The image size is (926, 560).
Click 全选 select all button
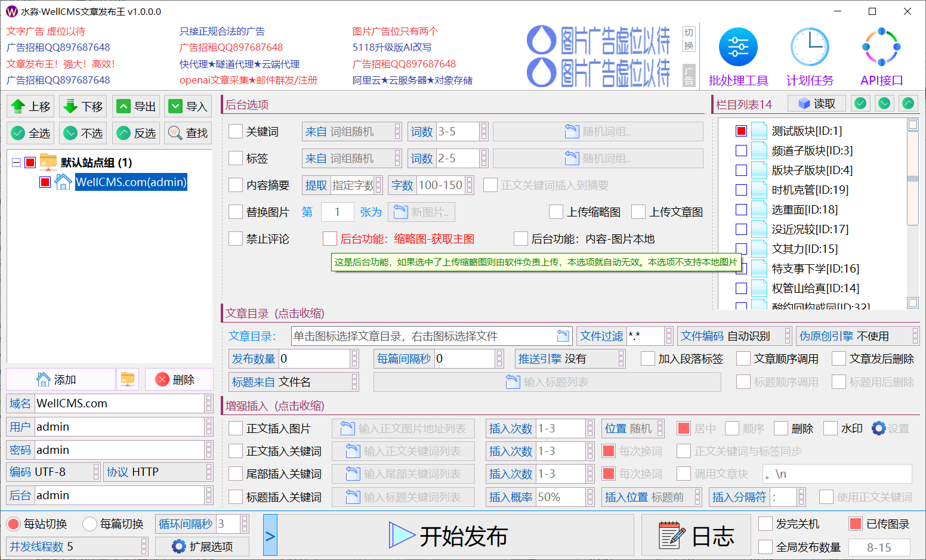(x=30, y=133)
